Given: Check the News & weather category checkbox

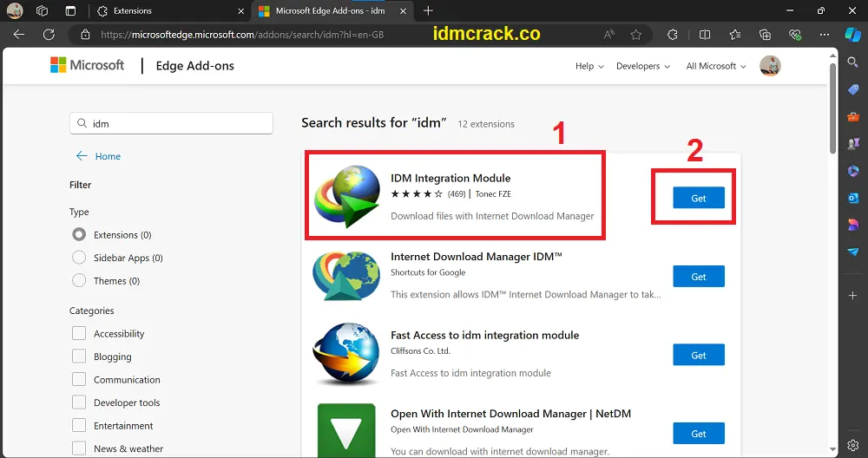Looking at the screenshot, I should click(79, 448).
